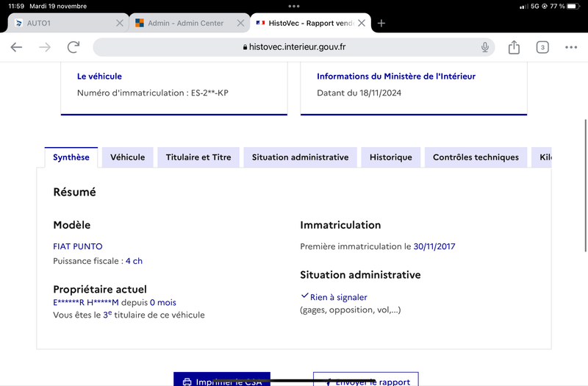Screen dimensions: 588x386
Task: Go back with the browser back arrow
Action: [16, 47]
